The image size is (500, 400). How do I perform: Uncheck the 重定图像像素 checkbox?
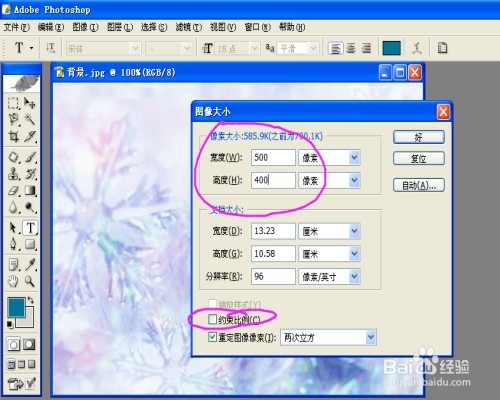click(212, 337)
